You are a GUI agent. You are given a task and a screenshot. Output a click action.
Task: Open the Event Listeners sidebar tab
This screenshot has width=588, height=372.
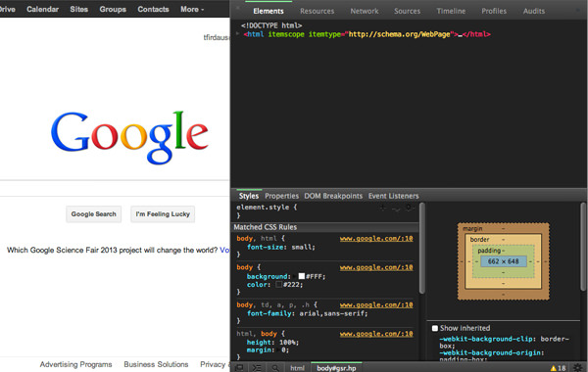393,196
